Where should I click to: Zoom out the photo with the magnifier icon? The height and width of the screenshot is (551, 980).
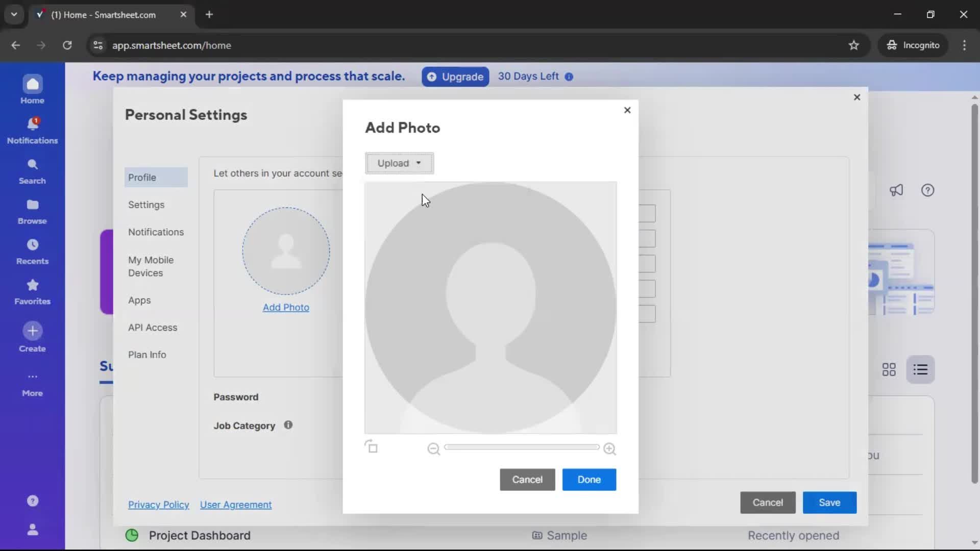click(433, 448)
